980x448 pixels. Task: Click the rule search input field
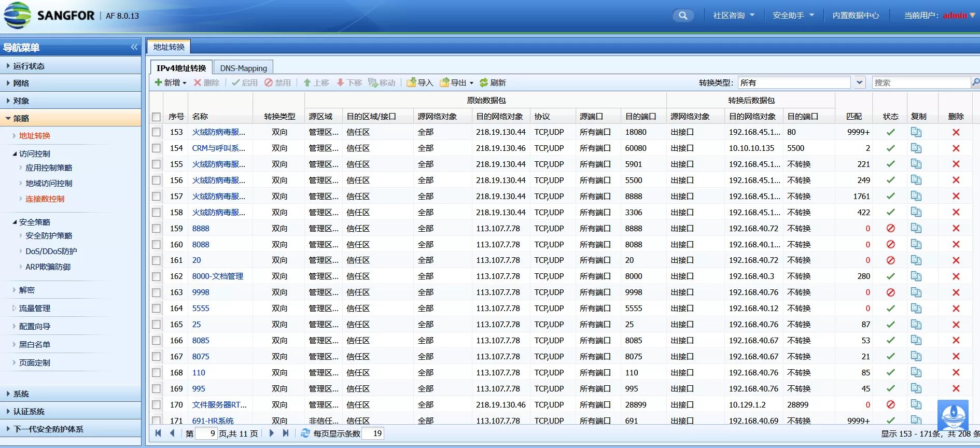(x=921, y=82)
